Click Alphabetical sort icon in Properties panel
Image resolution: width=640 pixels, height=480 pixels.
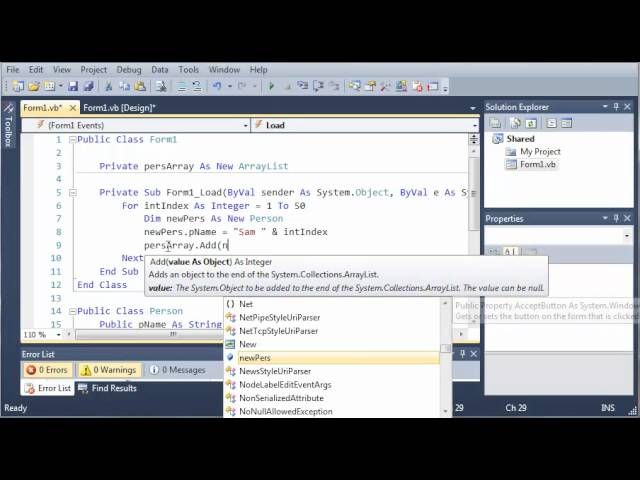(509, 252)
